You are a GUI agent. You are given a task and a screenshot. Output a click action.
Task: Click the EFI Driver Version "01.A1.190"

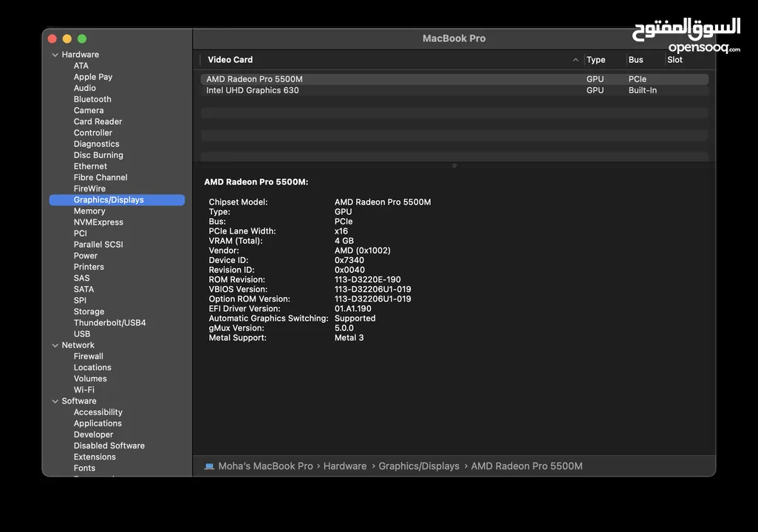[x=353, y=309]
